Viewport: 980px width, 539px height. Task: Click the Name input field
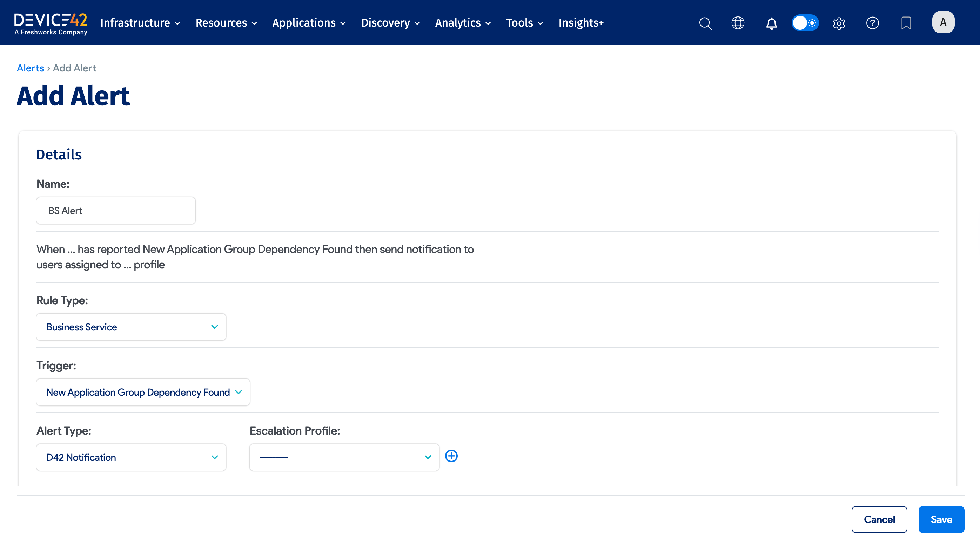(116, 211)
